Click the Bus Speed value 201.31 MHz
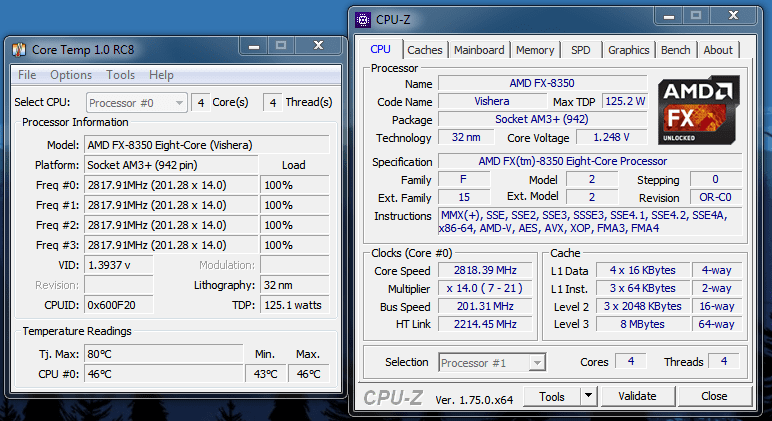 tap(485, 306)
